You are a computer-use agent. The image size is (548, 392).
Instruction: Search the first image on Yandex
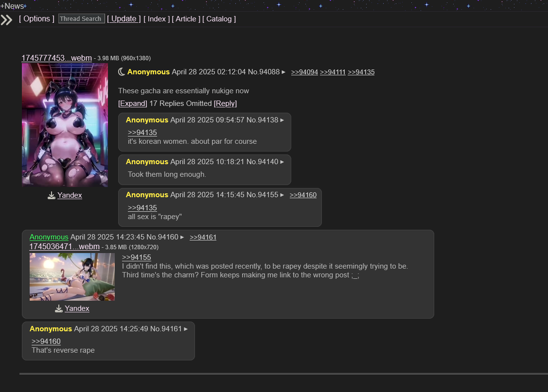[70, 195]
